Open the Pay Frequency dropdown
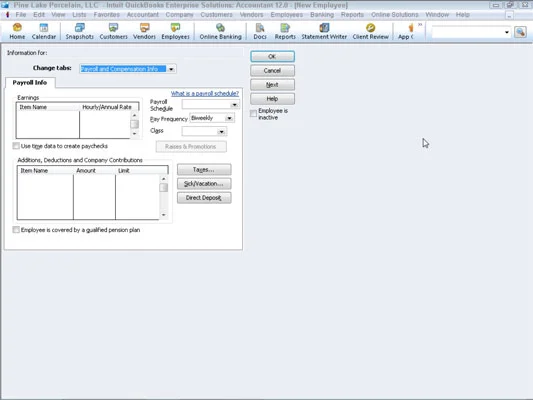The image size is (533, 400). [229, 118]
